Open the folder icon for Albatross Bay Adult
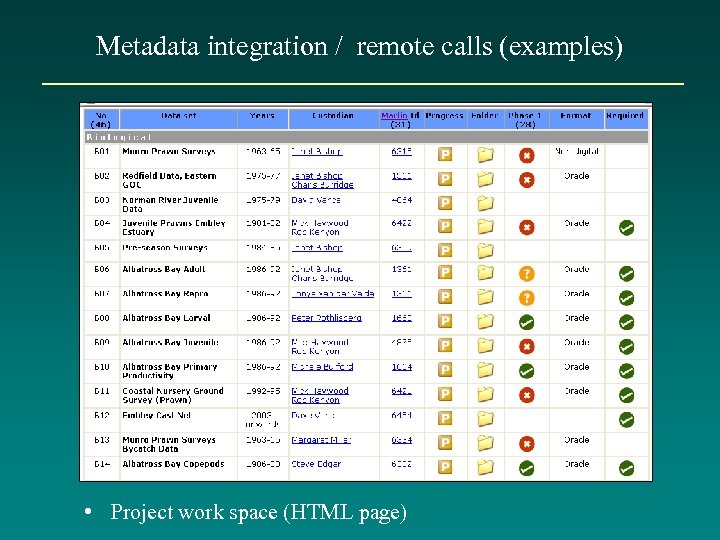The width and height of the screenshot is (720, 540). coord(485,273)
